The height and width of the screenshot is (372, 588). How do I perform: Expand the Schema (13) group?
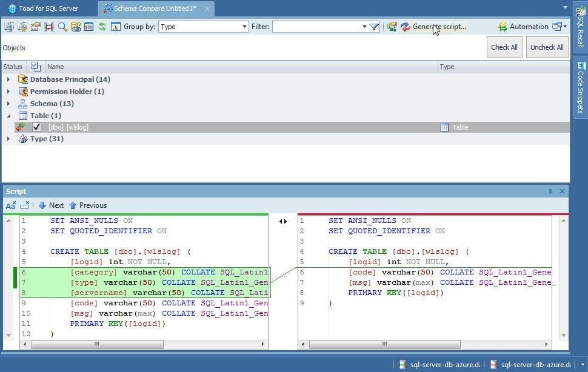[8, 104]
